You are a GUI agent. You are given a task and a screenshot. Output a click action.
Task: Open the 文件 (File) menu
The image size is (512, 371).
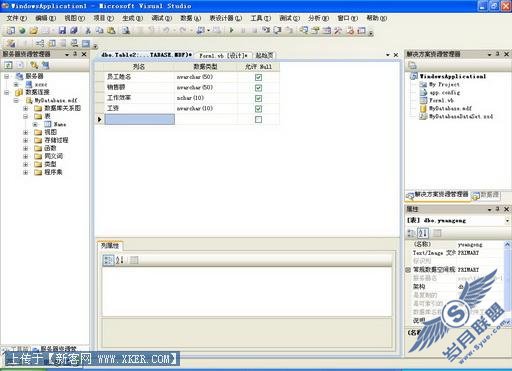[x=17, y=18]
